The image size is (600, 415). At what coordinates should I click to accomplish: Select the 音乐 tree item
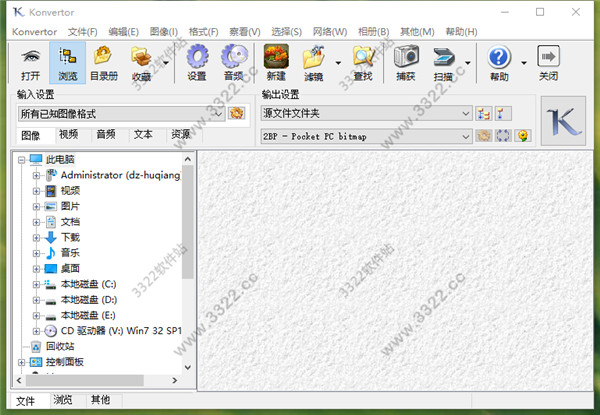(70, 253)
